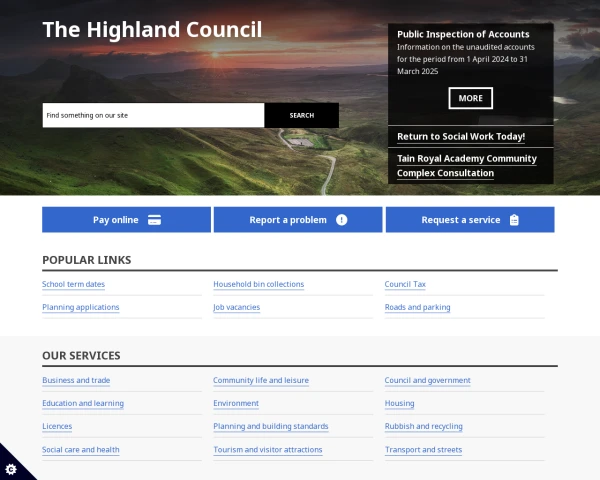This screenshot has width=600, height=480.
Task: Open Household bin collections link
Action: [259, 284]
